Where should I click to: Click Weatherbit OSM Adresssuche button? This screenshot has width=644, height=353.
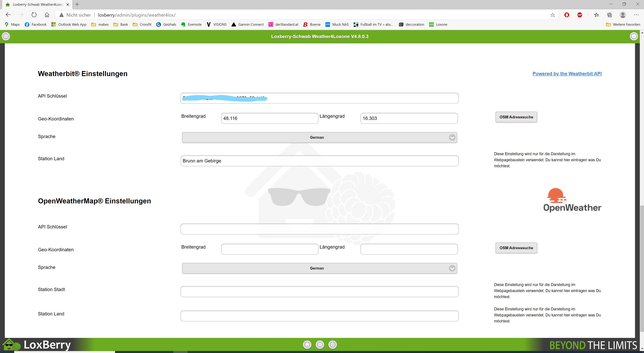(x=516, y=117)
